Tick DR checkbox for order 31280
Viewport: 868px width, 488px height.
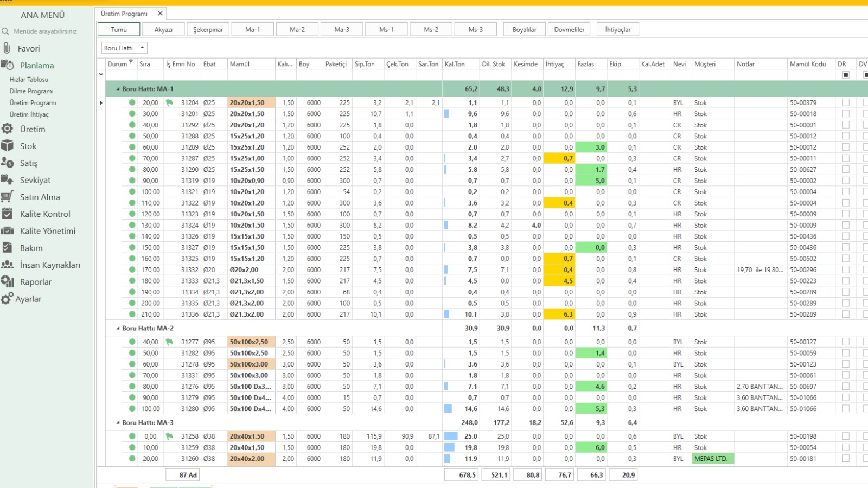pos(845,409)
